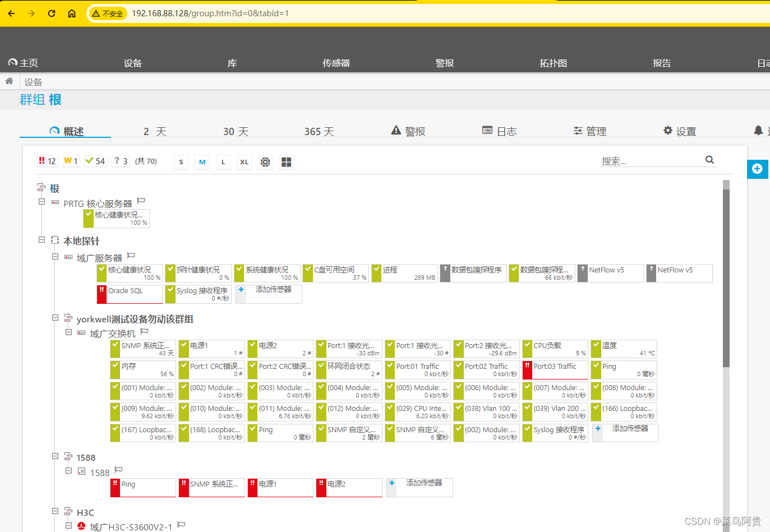
Task: Click the yorkwell测试设备 group icon
Action: coord(68,318)
